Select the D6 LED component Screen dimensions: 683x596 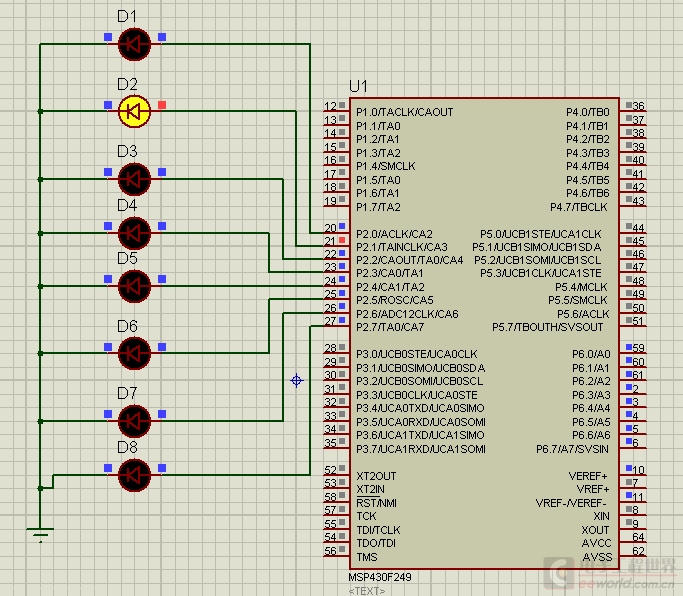[134, 353]
